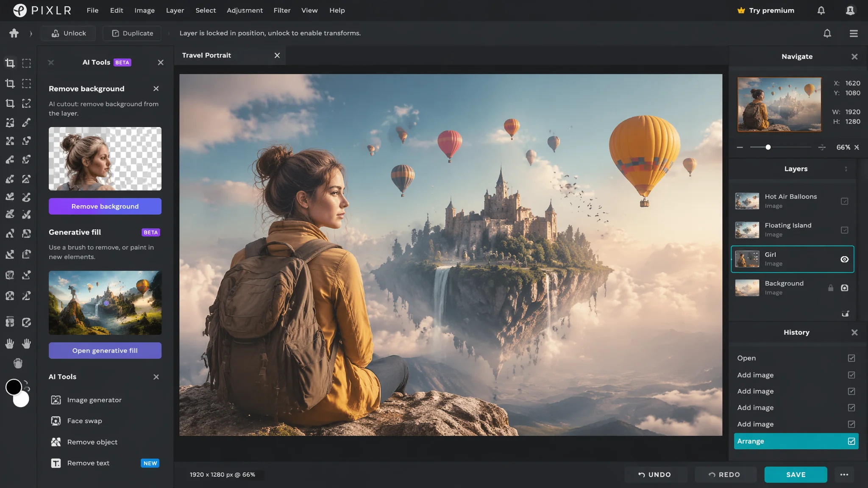Click the Unlock button
868x488 pixels.
click(x=68, y=33)
